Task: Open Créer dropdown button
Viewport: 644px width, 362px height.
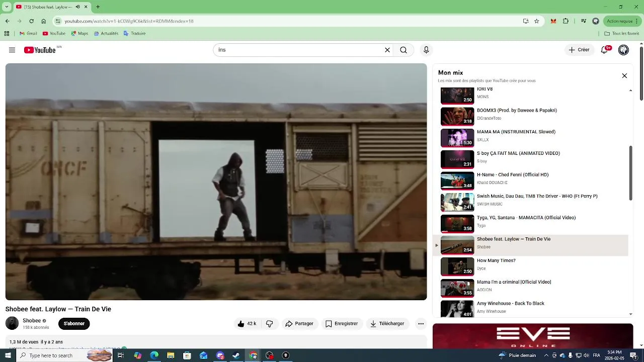Action: [x=579, y=50]
